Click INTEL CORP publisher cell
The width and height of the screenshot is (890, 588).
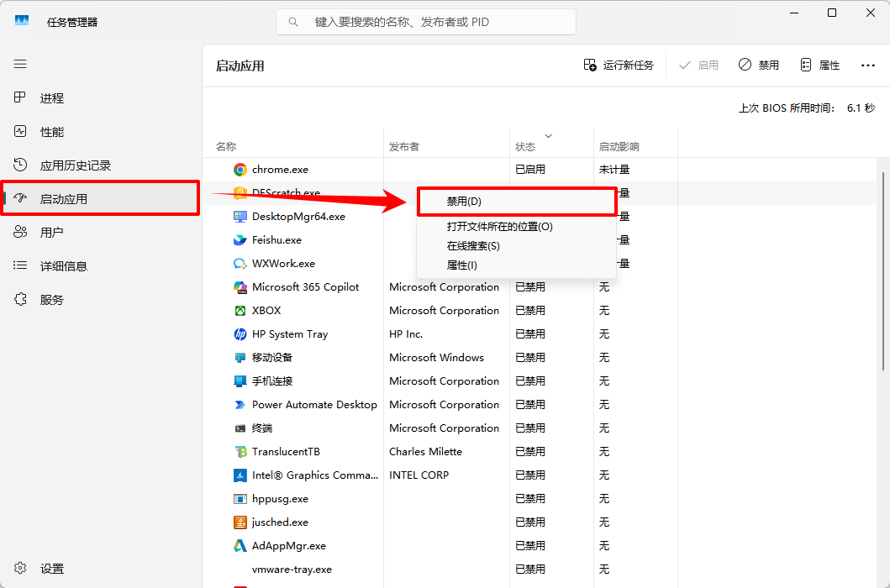(419, 475)
